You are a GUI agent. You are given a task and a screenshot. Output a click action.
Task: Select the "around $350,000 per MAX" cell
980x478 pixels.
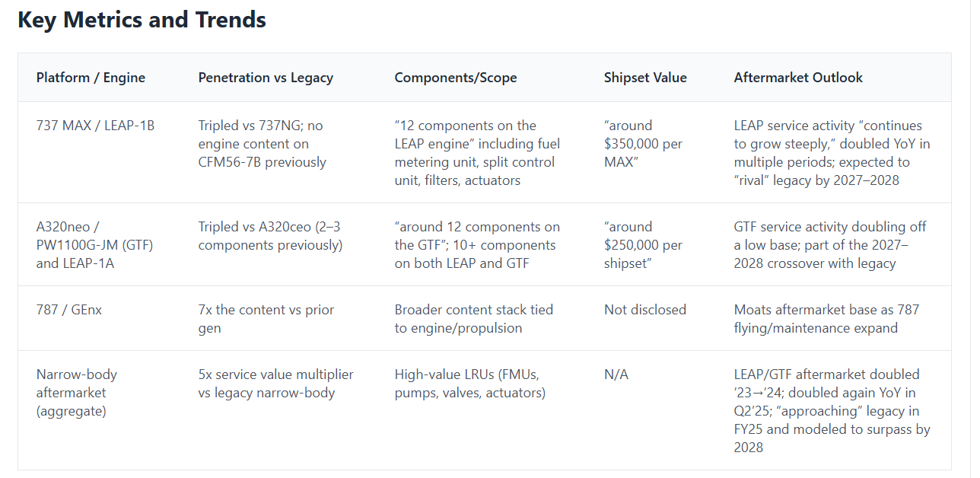click(643, 144)
